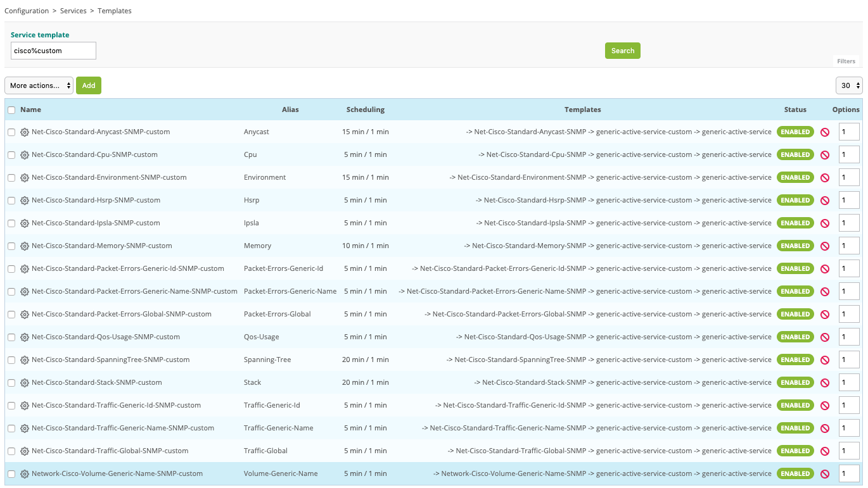Disable Traffic-Generic-Id template via red icon

tap(825, 406)
